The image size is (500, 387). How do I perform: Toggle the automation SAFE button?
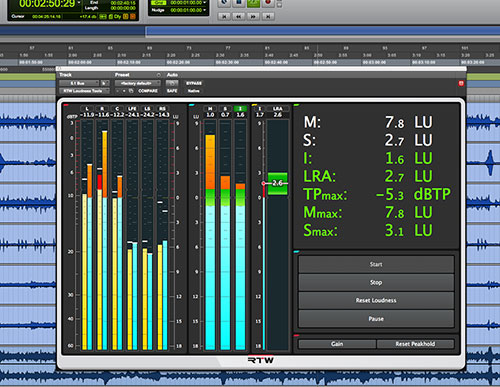pos(172,91)
